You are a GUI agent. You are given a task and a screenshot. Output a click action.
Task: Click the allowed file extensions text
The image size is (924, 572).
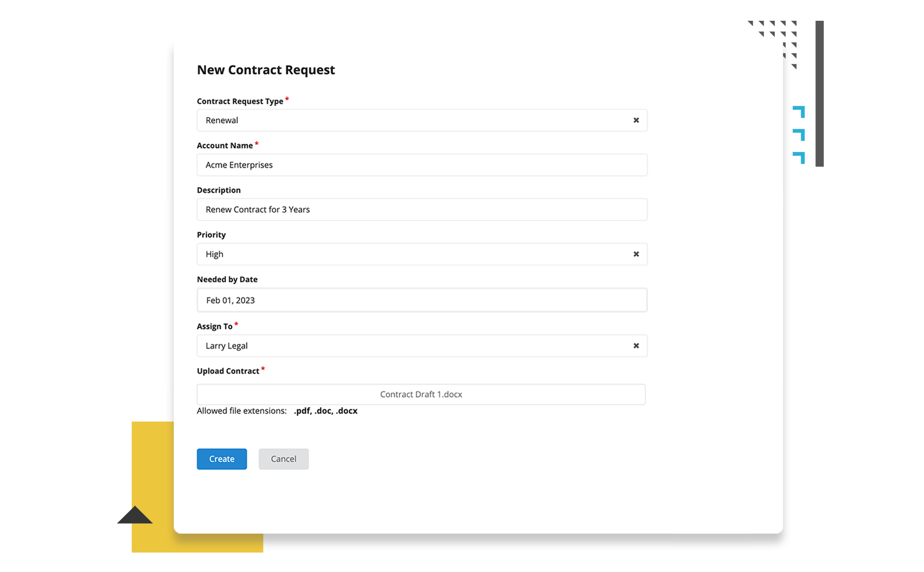(x=277, y=411)
